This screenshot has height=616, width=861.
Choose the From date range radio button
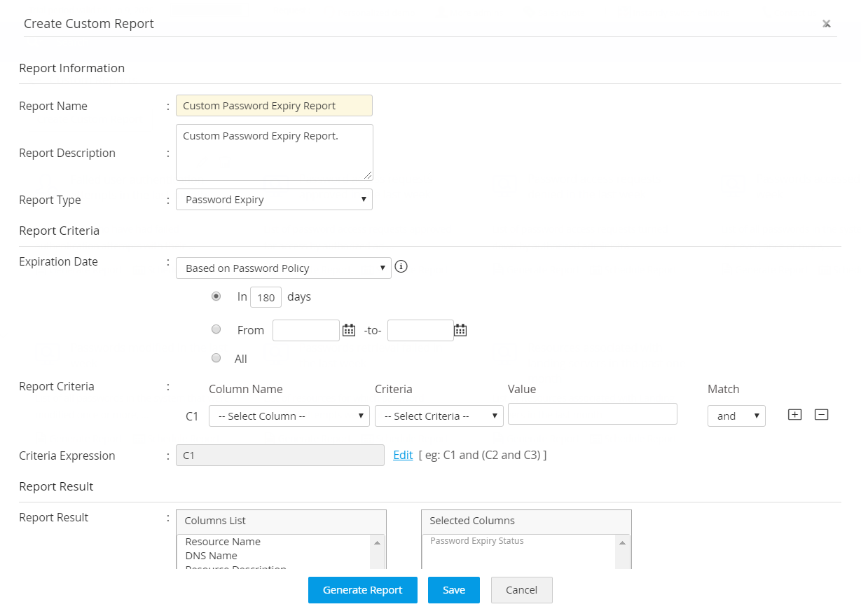(x=216, y=329)
